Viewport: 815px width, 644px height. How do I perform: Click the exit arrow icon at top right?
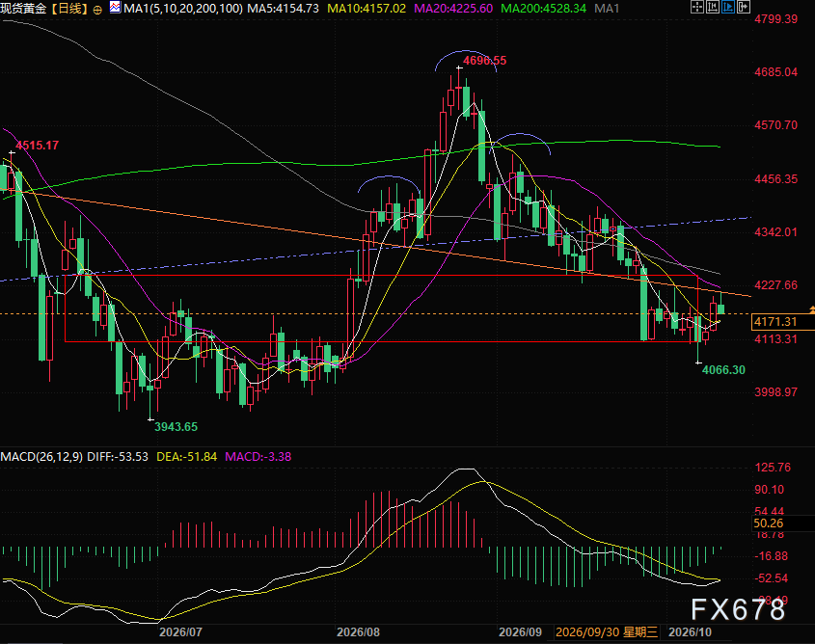pos(744,7)
